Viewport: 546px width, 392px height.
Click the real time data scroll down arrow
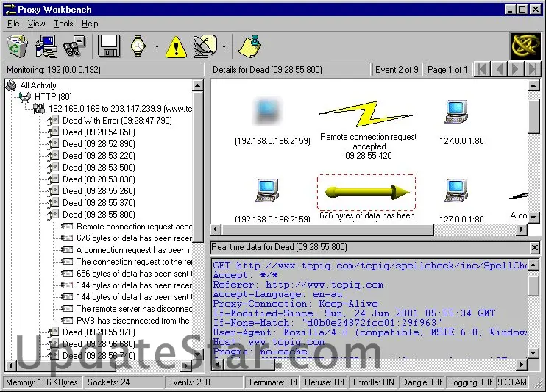tap(533, 353)
